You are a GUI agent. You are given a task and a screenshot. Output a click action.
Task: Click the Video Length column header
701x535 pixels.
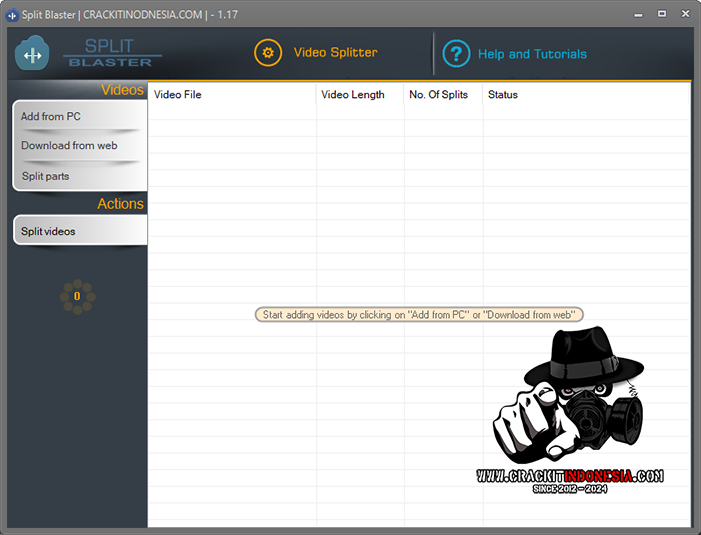click(353, 95)
